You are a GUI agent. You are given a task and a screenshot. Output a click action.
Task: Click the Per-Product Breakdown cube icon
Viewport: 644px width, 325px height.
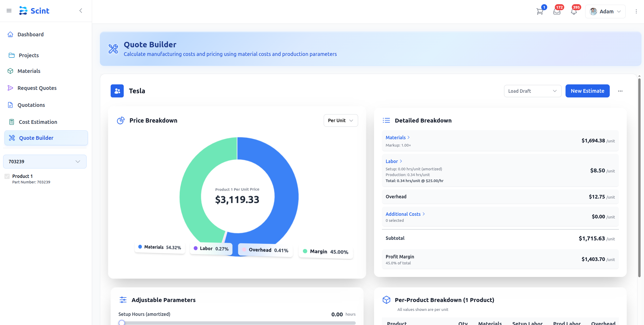coord(386,300)
